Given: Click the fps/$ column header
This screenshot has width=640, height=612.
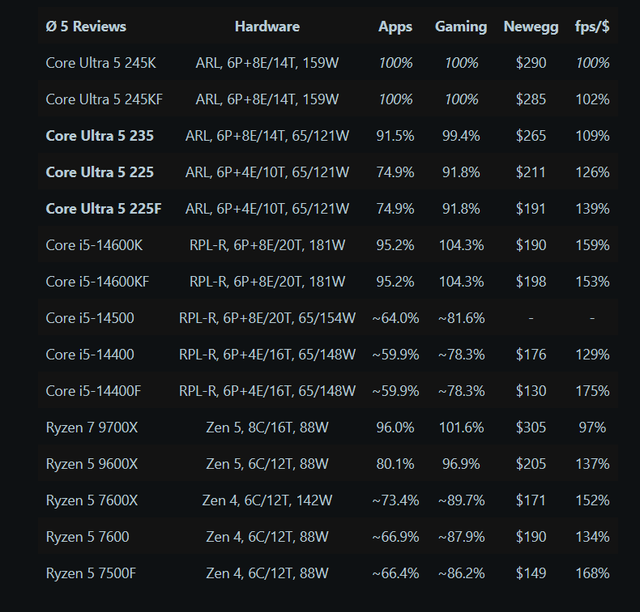Looking at the screenshot, I should [x=592, y=27].
